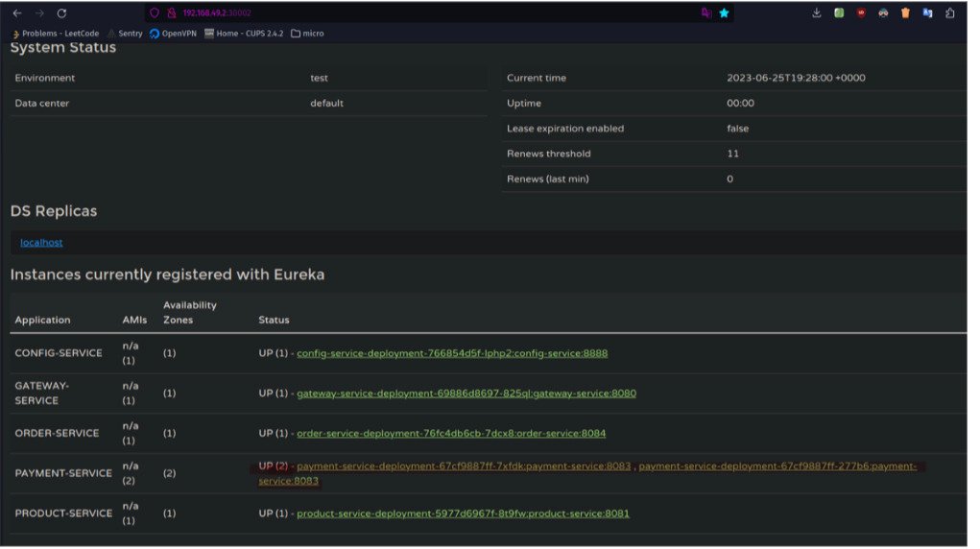980x549 pixels.
Task: Open the Sentry bookmark
Action: pyautogui.click(x=127, y=34)
